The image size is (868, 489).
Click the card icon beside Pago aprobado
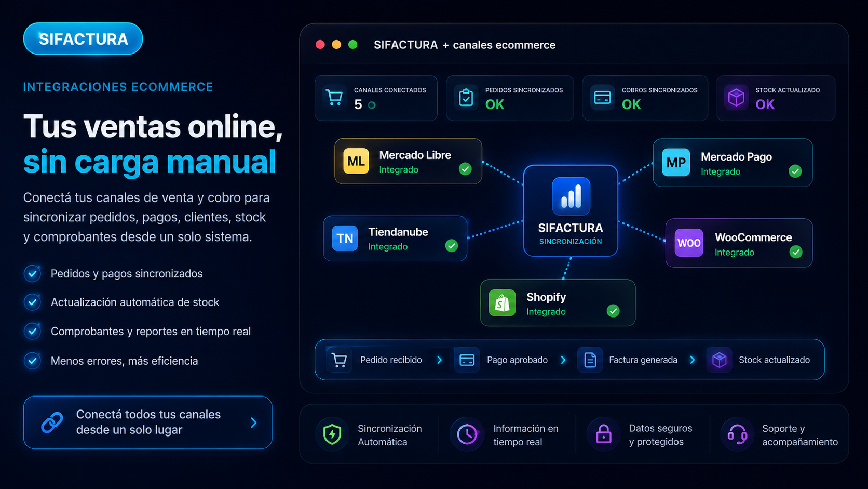pos(467,360)
